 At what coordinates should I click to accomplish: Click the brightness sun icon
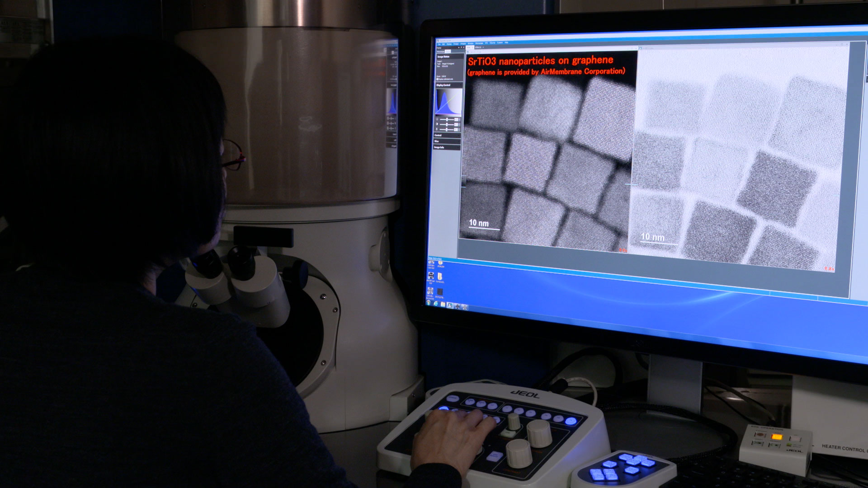(x=437, y=119)
